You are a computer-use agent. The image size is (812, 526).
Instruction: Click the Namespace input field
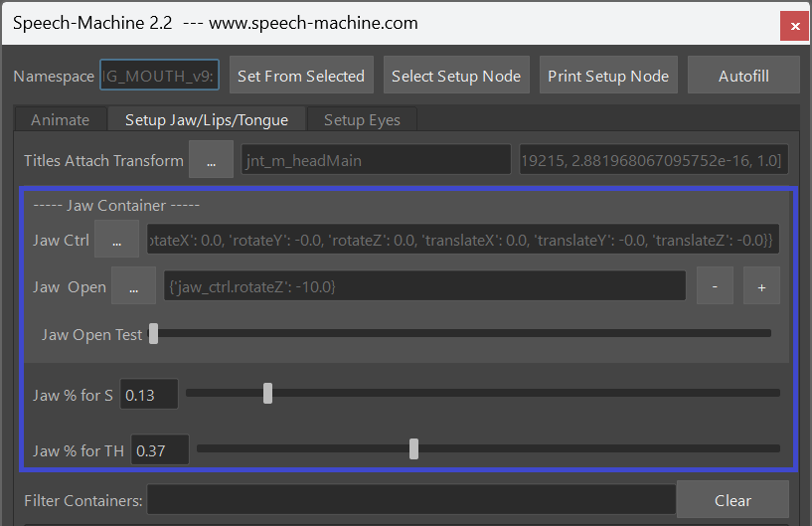click(160, 77)
